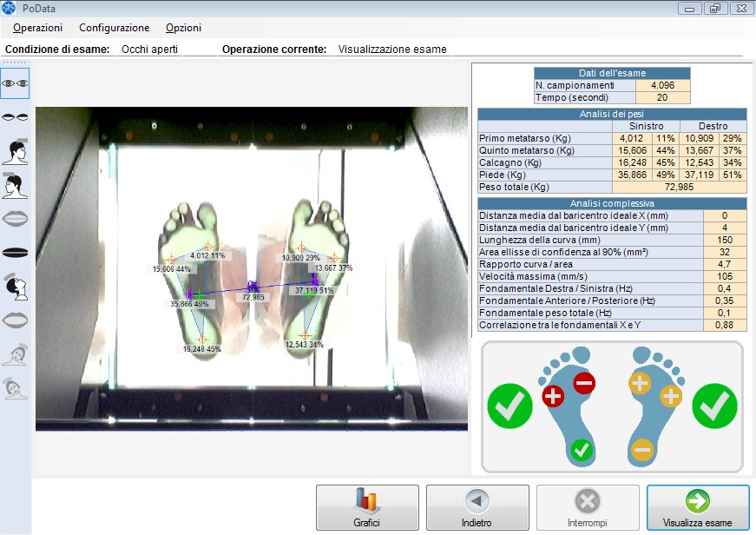Screen dimensions: 756x535
Task: Click the Visualizza esame button
Action: tap(697, 508)
